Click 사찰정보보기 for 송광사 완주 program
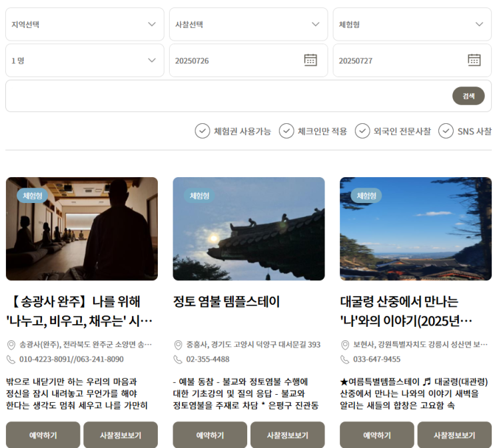This screenshot has height=448, width=495. click(121, 435)
